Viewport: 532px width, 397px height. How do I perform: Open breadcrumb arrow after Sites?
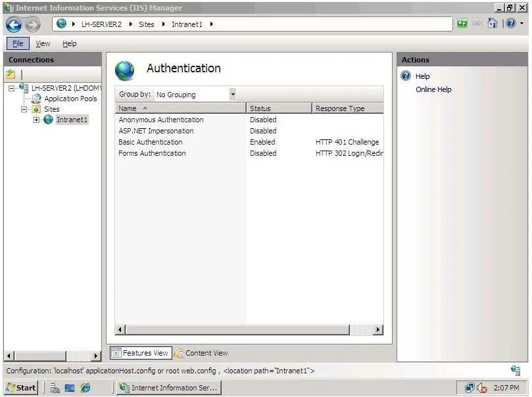click(164, 24)
